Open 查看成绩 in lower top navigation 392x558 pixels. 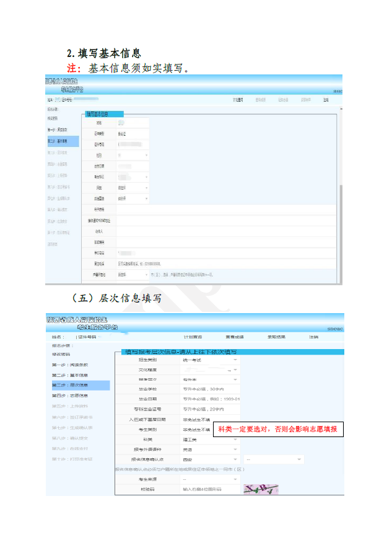coord(234,337)
